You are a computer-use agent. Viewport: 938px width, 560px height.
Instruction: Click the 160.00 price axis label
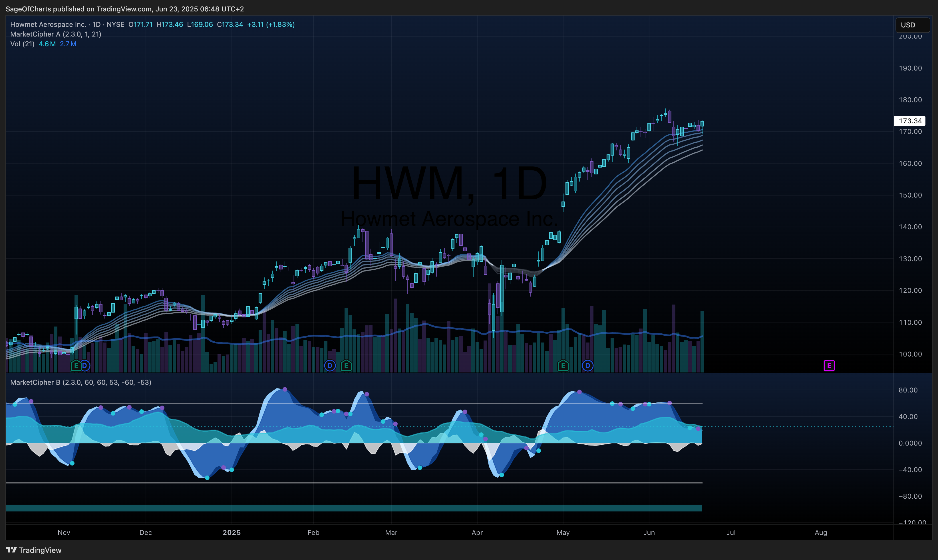[x=910, y=164]
